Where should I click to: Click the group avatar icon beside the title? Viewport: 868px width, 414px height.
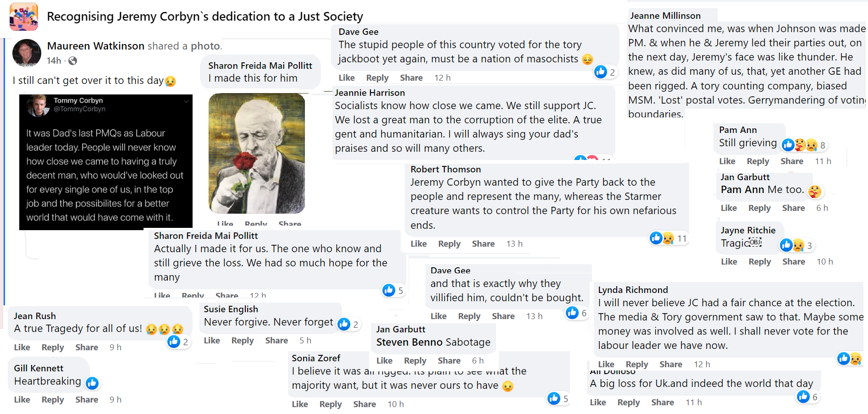coord(24,17)
